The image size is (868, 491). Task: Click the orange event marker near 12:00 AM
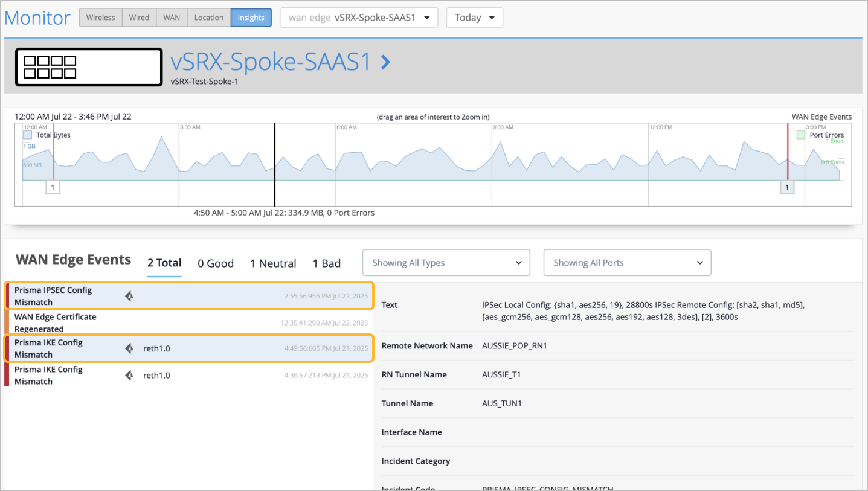[x=53, y=152]
